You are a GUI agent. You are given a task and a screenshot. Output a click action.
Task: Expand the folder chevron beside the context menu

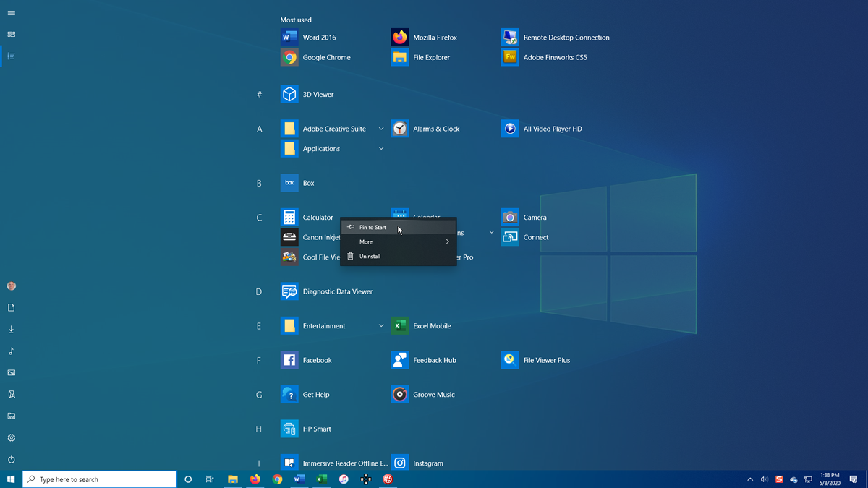tap(491, 233)
